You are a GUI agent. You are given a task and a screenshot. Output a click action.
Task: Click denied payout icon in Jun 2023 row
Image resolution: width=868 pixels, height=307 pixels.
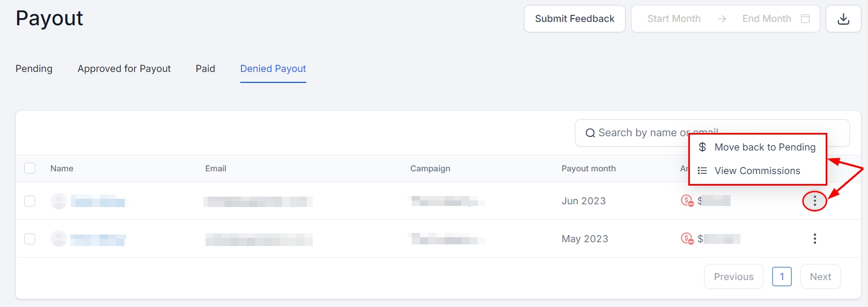(687, 201)
